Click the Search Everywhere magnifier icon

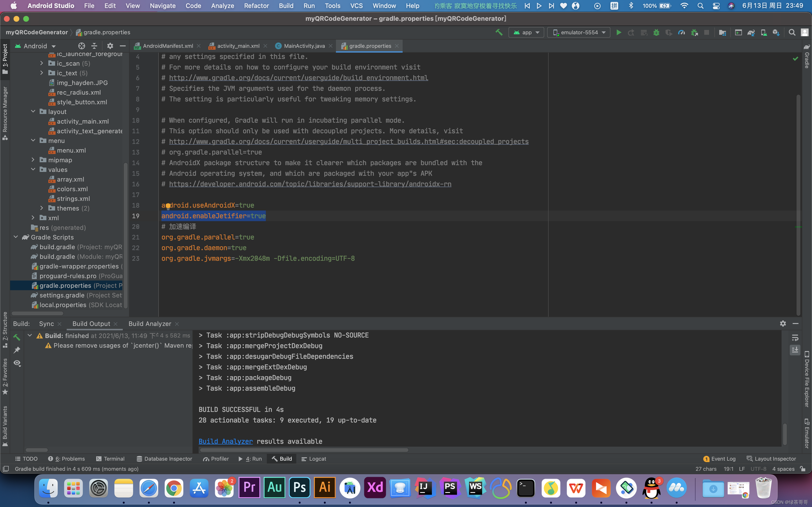792,33
